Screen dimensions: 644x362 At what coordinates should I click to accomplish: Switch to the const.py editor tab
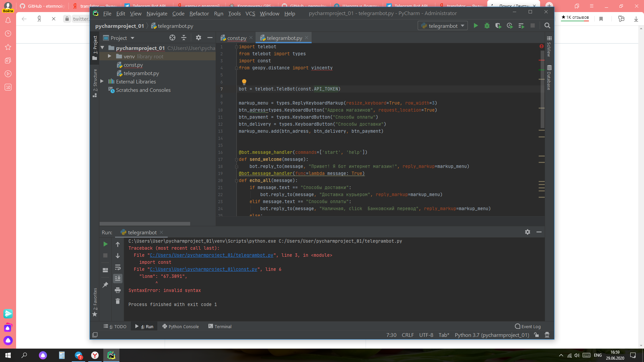[x=237, y=38]
